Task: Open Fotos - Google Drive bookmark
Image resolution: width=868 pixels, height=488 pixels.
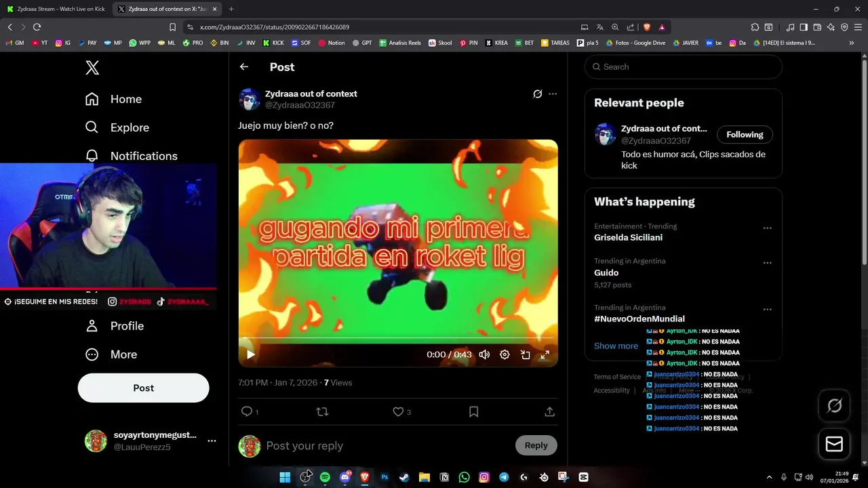Action: [635, 43]
